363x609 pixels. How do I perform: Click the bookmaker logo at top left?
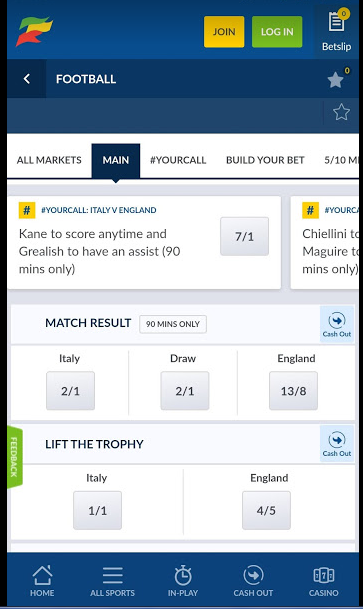[x=34, y=31]
